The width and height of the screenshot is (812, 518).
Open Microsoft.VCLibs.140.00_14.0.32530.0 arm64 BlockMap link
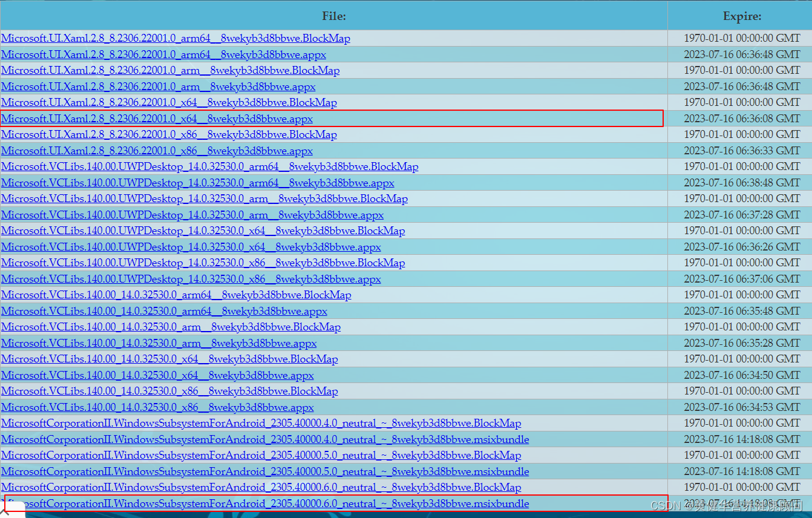pyautogui.click(x=176, y=295)
